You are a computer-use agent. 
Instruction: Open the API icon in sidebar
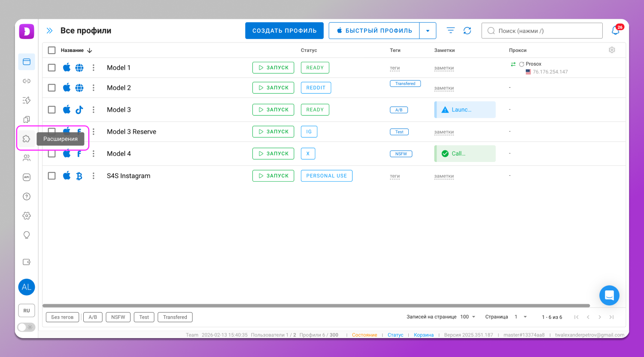pos(27,177)
